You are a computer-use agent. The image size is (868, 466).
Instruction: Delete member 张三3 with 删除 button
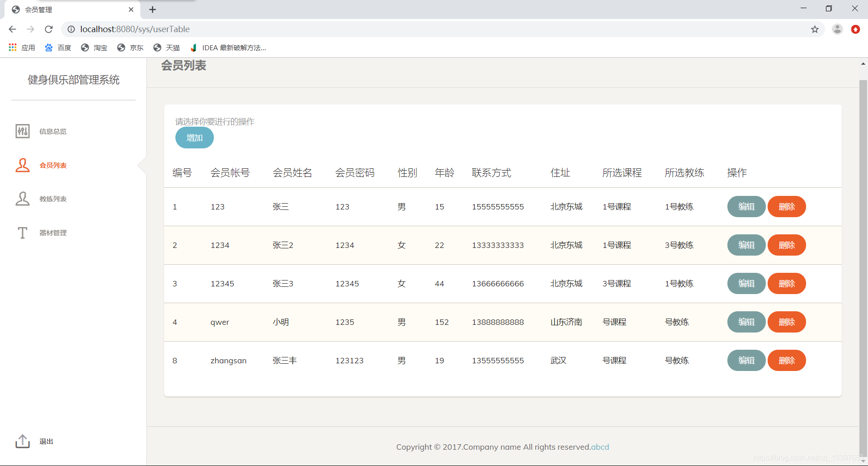[x=787, y=284]
